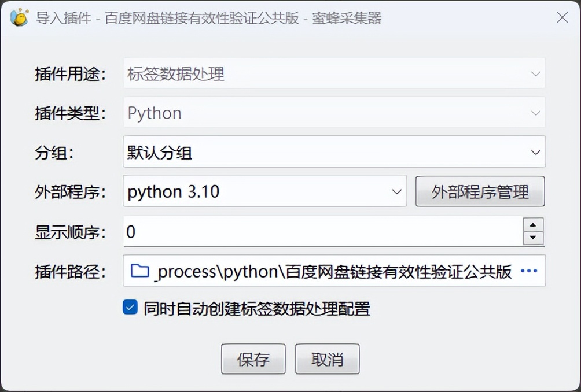Image resolution: width=581 pixels, height=392 pixels.
Task: Click the three-dot browse icon for plugin path
Action: pyautogui.click(x=529, y=271)
